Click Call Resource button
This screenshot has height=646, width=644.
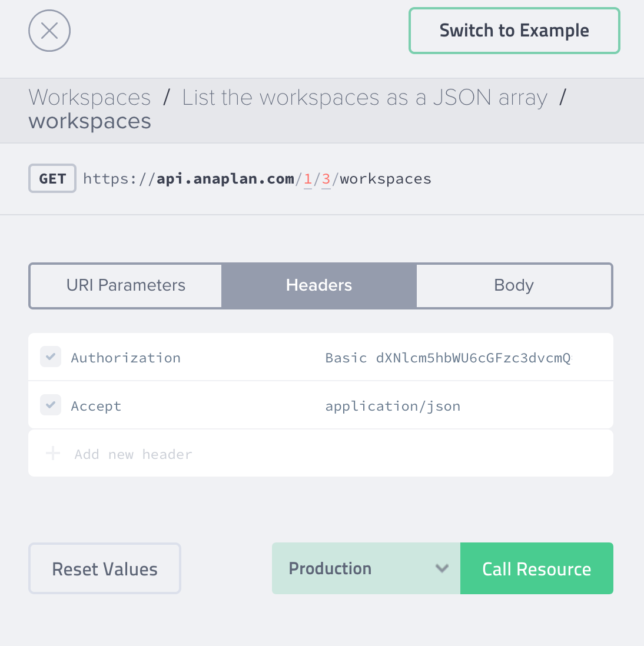(x=537, y=568)
